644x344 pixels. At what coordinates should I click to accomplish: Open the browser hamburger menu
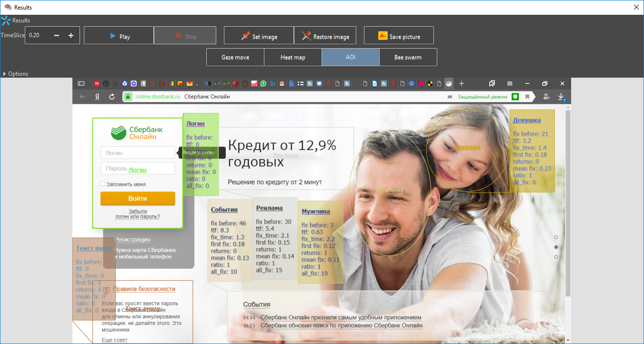510,83
